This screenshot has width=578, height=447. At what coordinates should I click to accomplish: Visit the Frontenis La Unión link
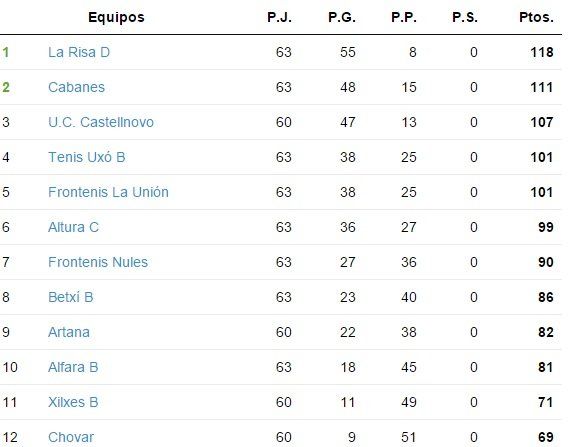108,192
